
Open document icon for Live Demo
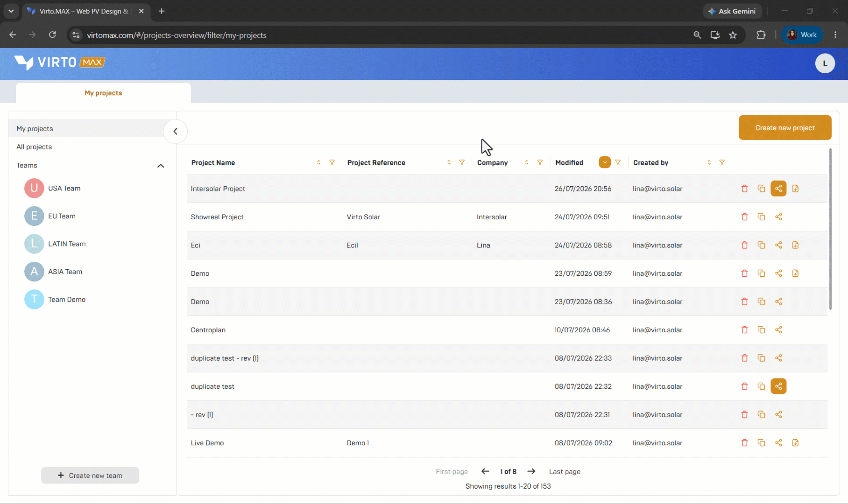[x=795, y=443]
